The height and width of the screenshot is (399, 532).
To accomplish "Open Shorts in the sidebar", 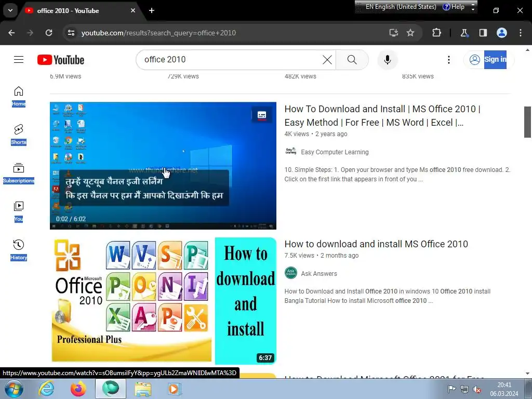I will pos(19,135).
